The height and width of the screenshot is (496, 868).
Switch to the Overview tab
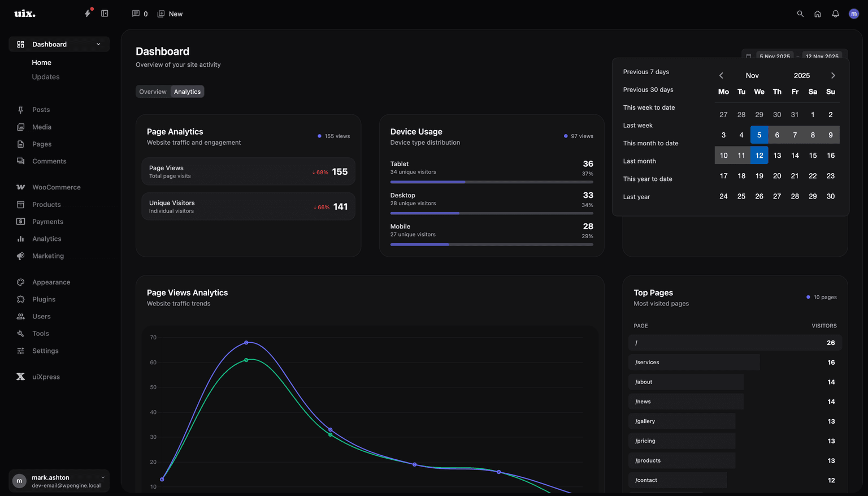(153, 91)
